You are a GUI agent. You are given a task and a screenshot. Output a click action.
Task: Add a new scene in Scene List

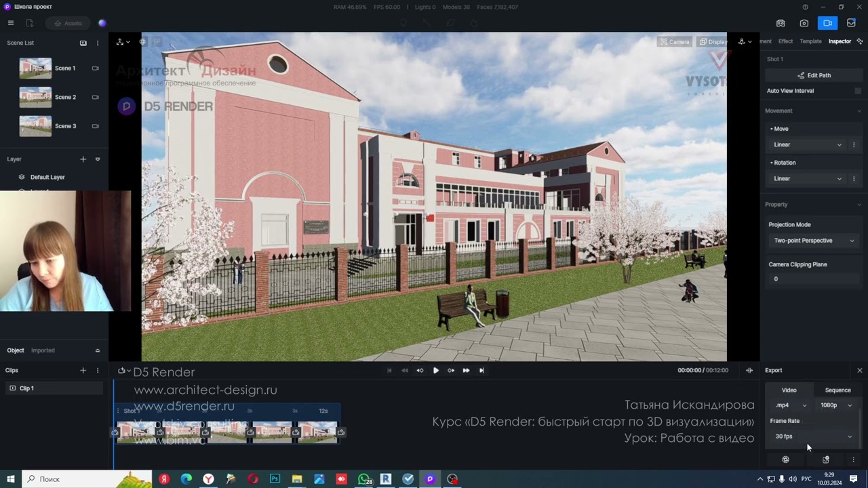pyautogui.click(x=83, y=43)
